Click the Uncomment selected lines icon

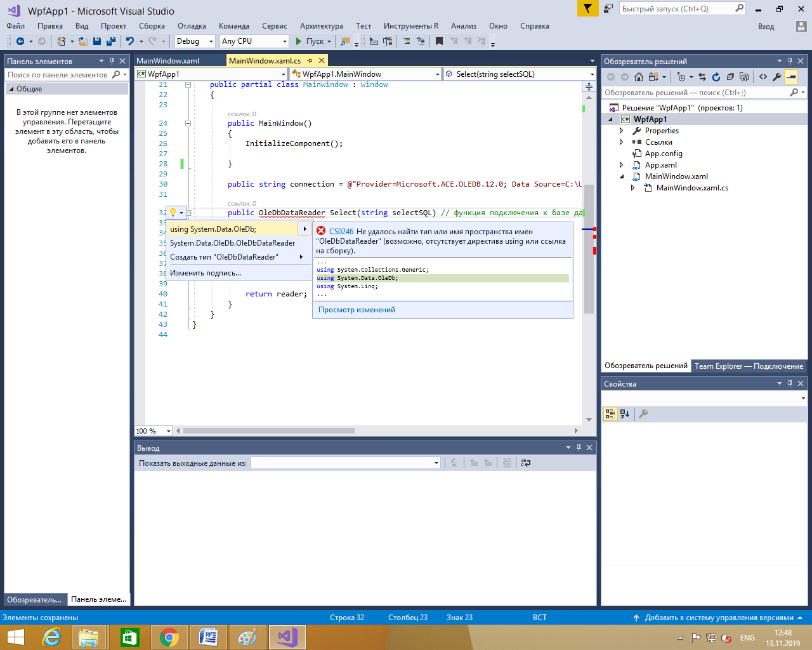(421, 41)
